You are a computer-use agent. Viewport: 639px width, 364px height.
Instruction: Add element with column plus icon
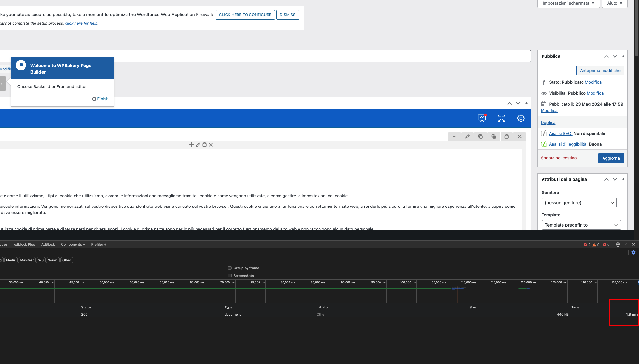pyautogui.click(x=191, y=145)
